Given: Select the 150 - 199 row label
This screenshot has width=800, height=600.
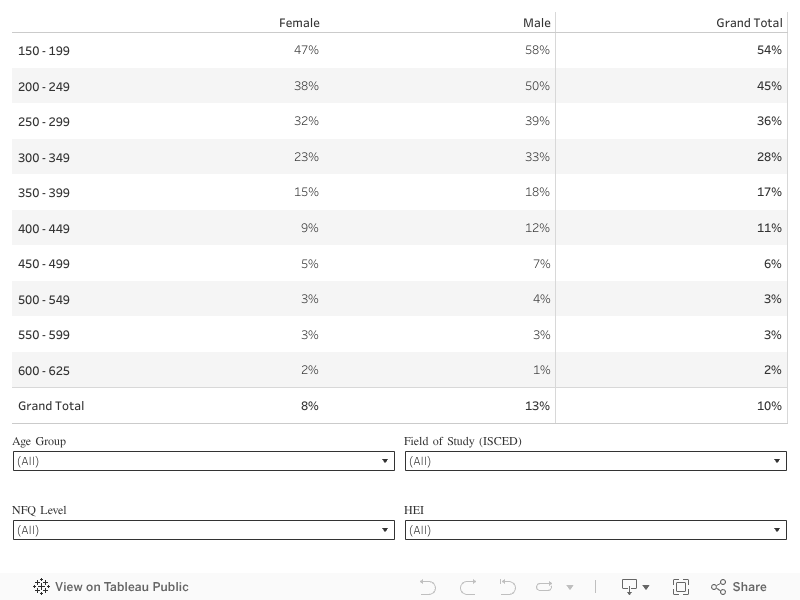Looking at the screenshot, I should [x=44, y=51].
